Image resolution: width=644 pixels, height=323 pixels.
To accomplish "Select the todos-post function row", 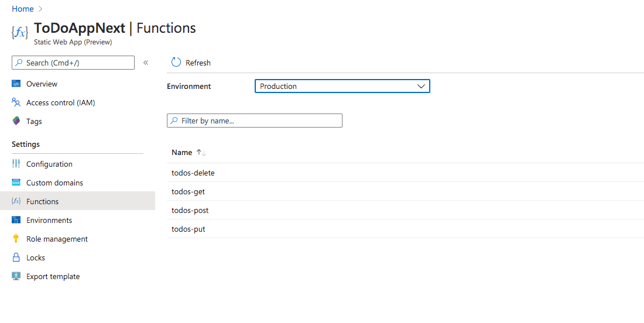I will (x=190, y=210).
